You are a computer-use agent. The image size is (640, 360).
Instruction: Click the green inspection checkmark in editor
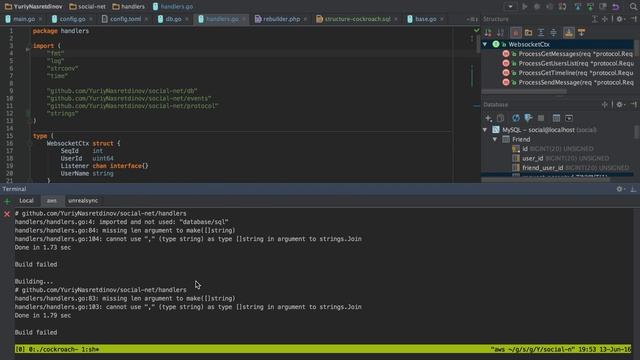pos(476,30)
